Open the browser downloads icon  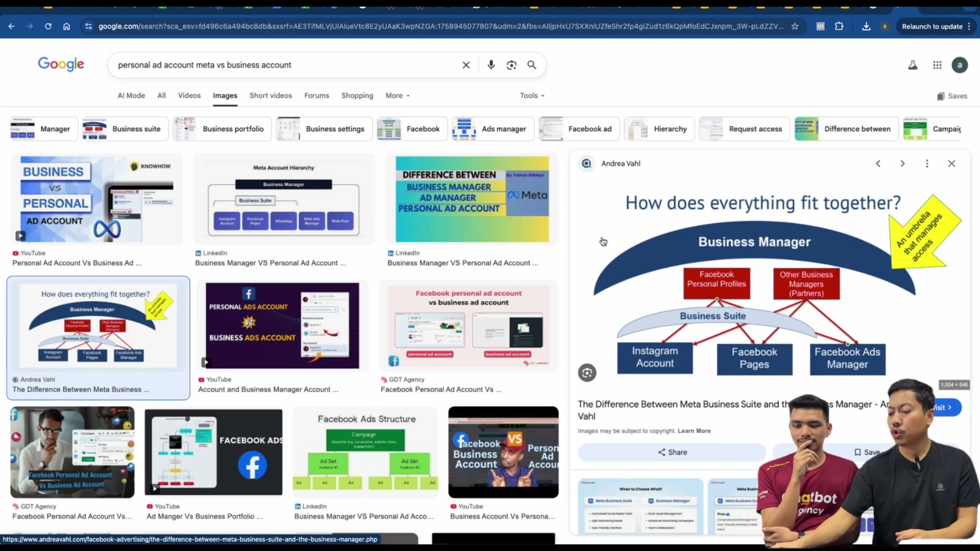point(866,26)
